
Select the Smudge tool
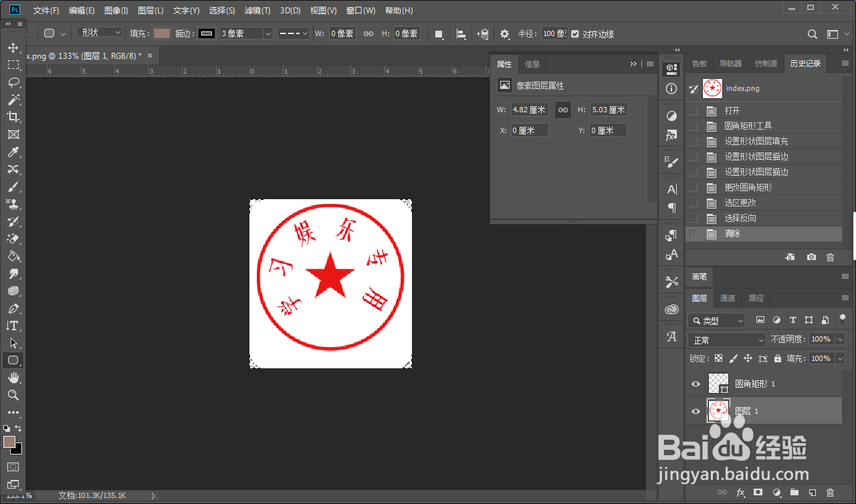(13, 273)
